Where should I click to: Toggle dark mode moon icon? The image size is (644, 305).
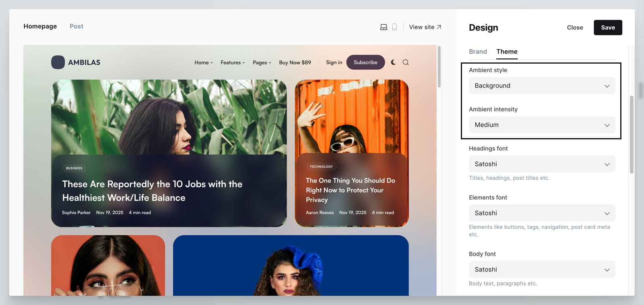pos(393,62)
